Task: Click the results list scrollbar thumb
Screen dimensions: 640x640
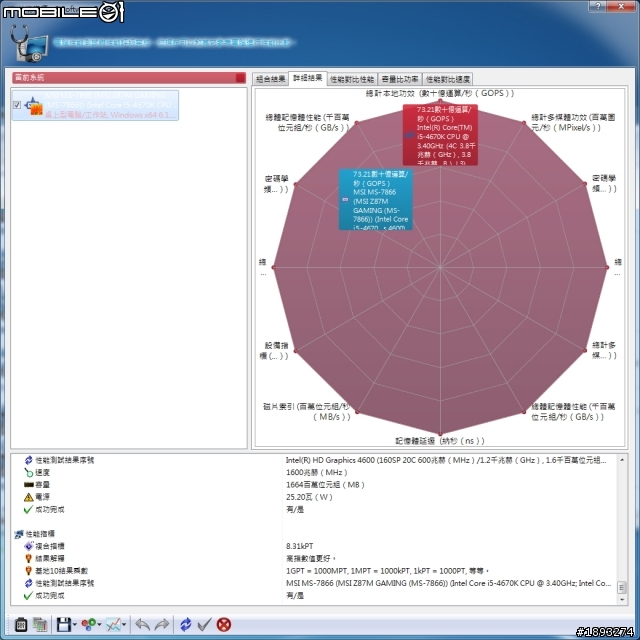Action: (622, 587)
